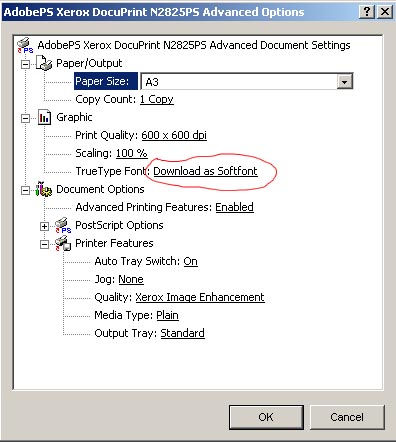Click the Graphic chart document icon

44,117
